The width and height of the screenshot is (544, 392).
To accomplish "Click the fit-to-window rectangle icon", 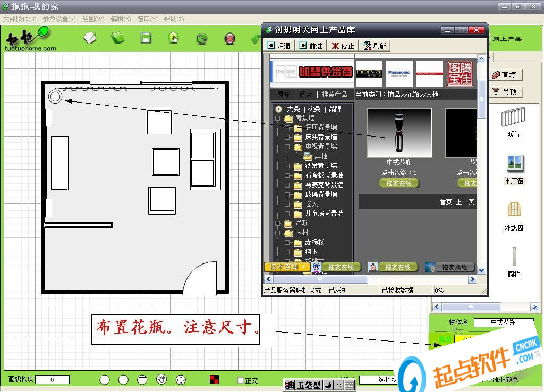I will (x=142, y=380).
